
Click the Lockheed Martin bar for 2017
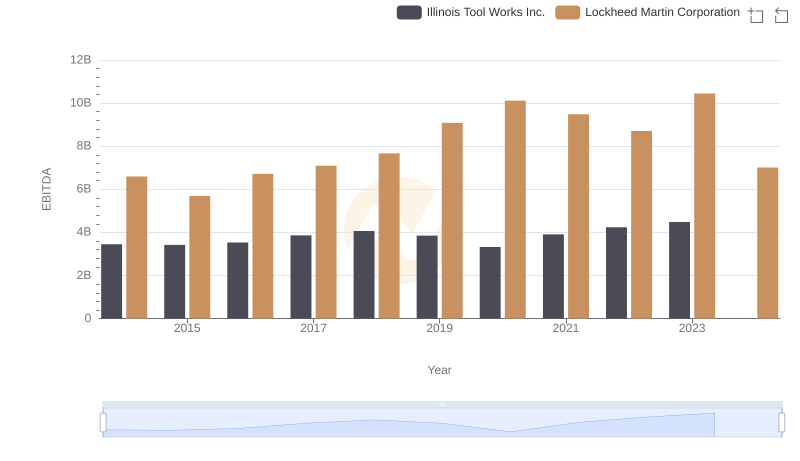(x=326, y=242)
